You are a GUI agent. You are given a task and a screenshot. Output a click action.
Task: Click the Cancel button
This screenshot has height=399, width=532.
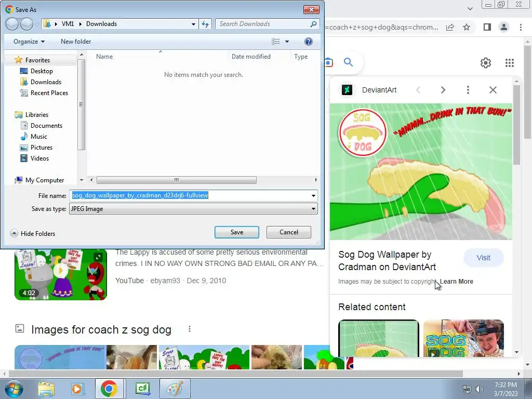coord(289,232)
